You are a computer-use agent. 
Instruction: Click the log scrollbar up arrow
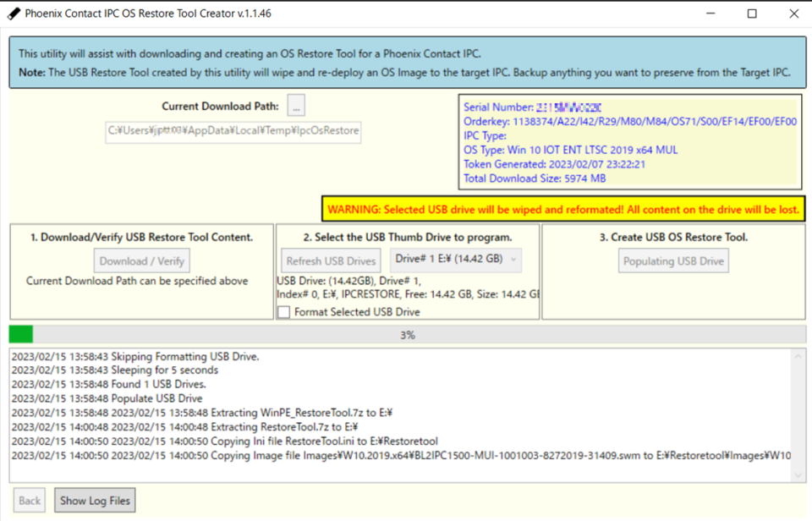coord(798,356)
